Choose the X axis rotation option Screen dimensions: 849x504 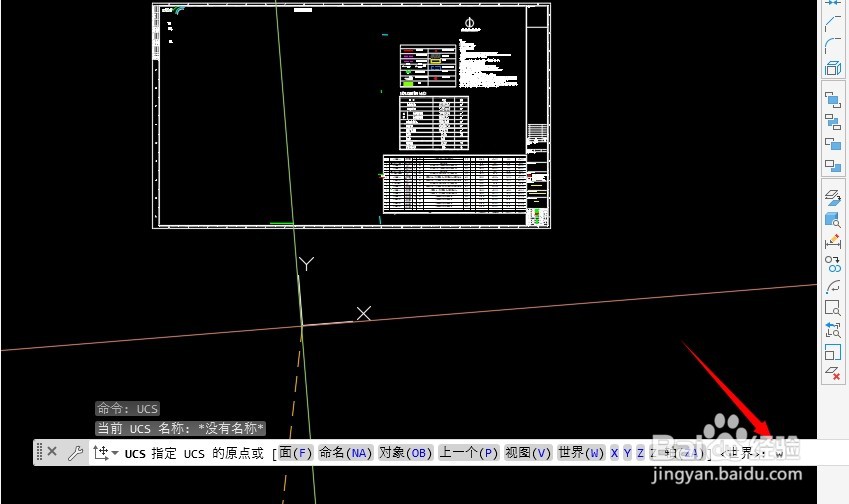[x=614, y=453]
